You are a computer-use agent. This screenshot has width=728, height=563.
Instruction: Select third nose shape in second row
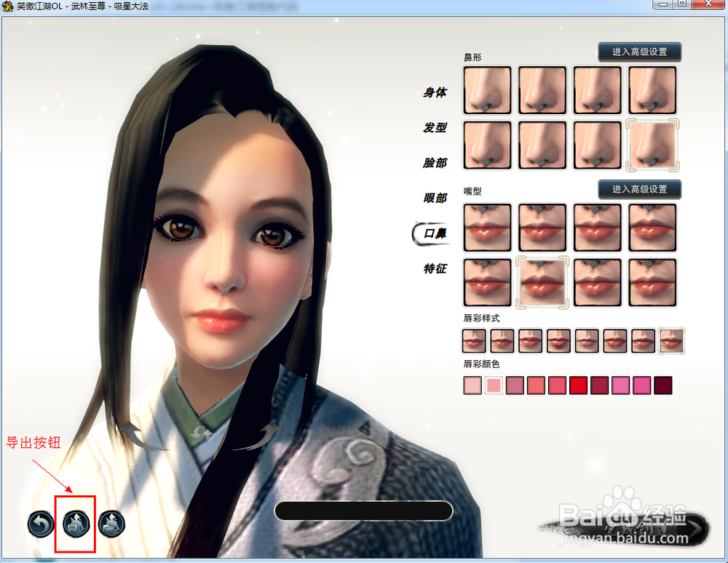click(597, 145)
